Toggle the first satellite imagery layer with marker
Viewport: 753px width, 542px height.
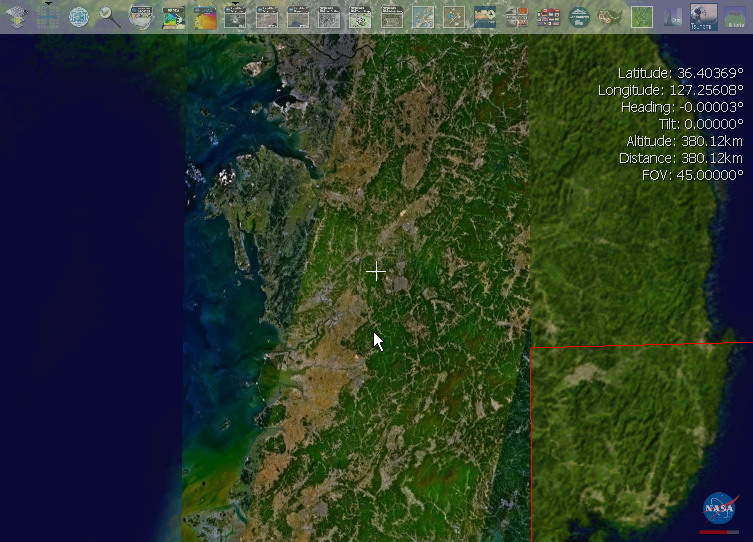point(235,16)
